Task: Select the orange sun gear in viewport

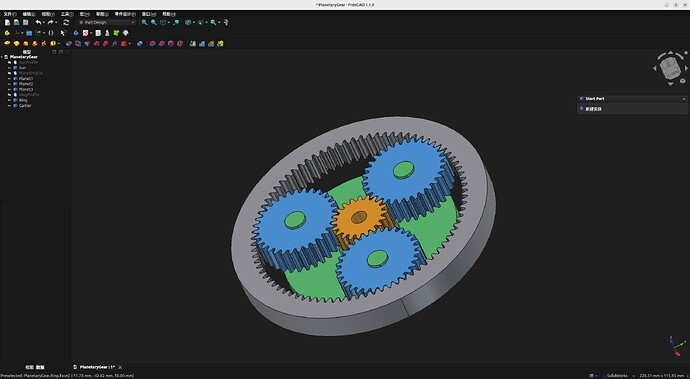Action: [359, 218]
